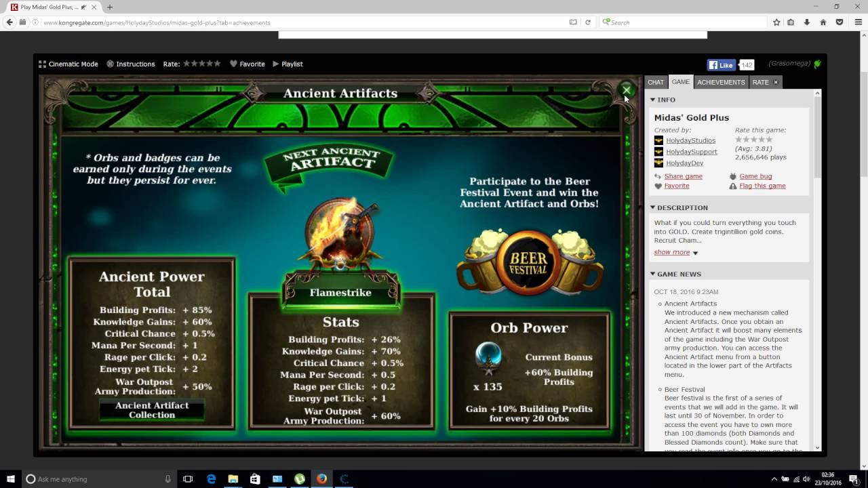Open a new browser tab
This screenshot has height=488, width=868.
109,7
